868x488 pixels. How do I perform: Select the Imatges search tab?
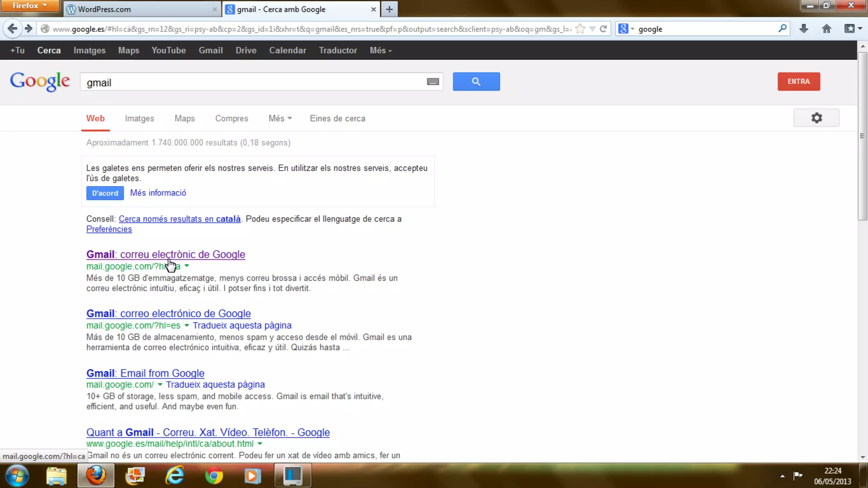pyautogui.click(x=139, y=118)
